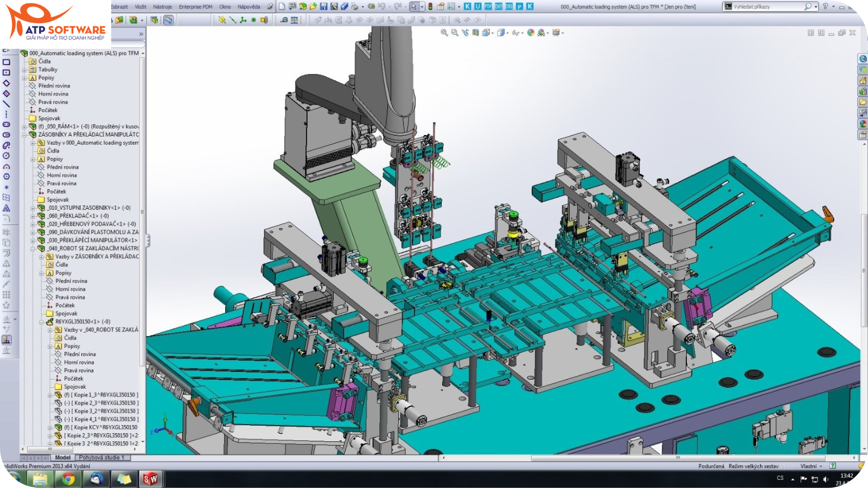This screenshot has width=868, height=488.
Task: Click the Print icon in standard toolbar
Action: tap(355, 6)
